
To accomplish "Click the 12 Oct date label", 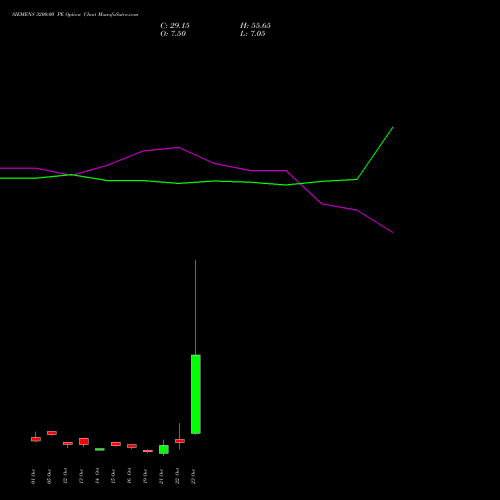I will pyautogui.click(x=65, y=476).
